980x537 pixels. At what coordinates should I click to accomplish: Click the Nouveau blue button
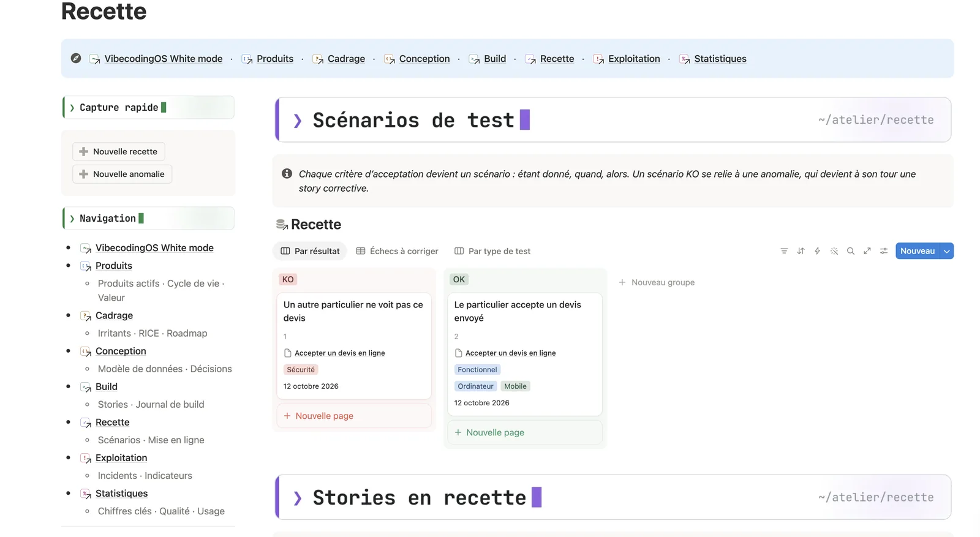tap(918, 251)
